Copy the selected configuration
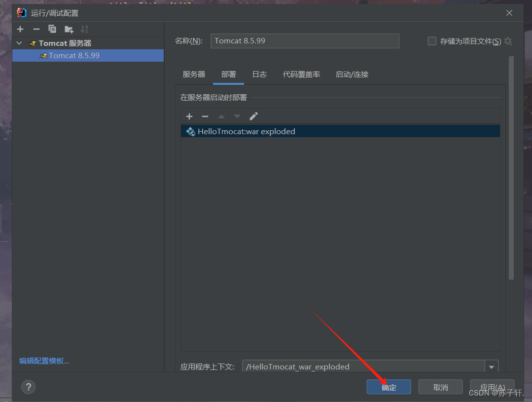This screenshot has height=402, width=532. [52, 29]
